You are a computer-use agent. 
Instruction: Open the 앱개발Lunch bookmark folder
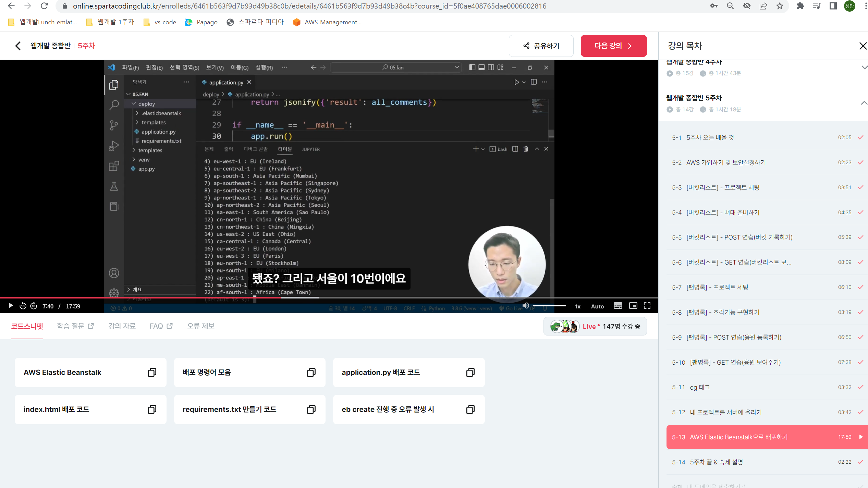click(43, 22)
